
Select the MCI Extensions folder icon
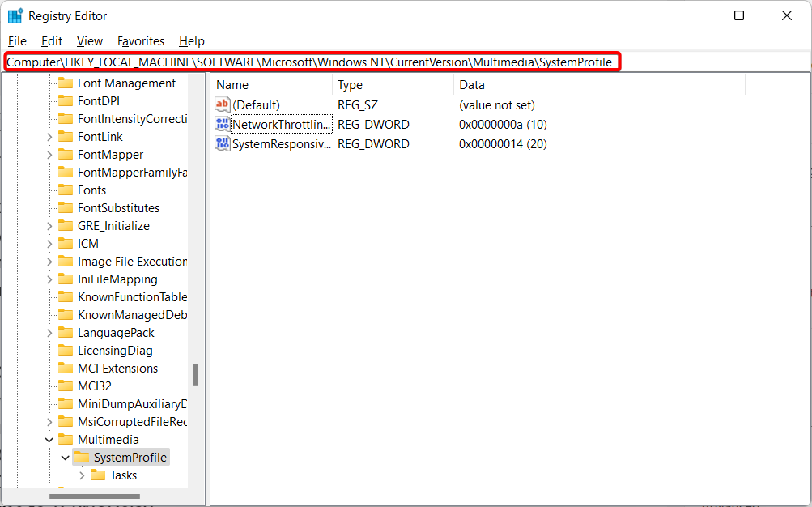click(x=66, y=368)
